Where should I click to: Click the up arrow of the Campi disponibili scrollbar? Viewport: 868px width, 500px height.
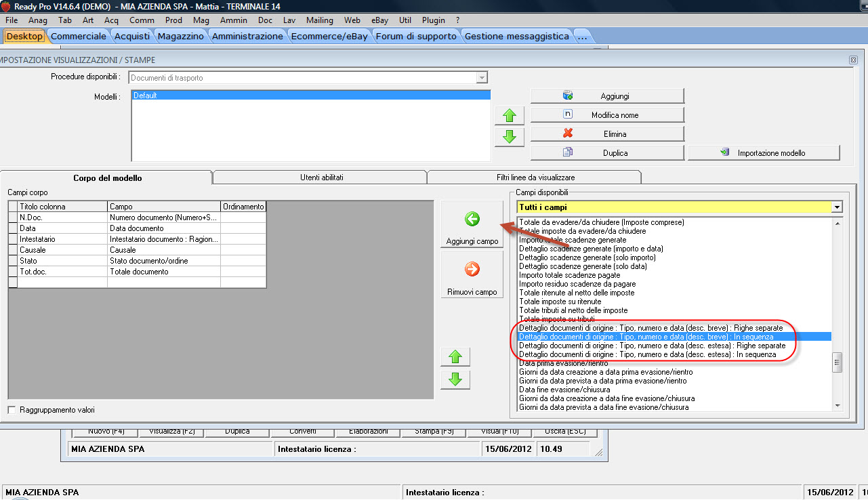[838, 222]
